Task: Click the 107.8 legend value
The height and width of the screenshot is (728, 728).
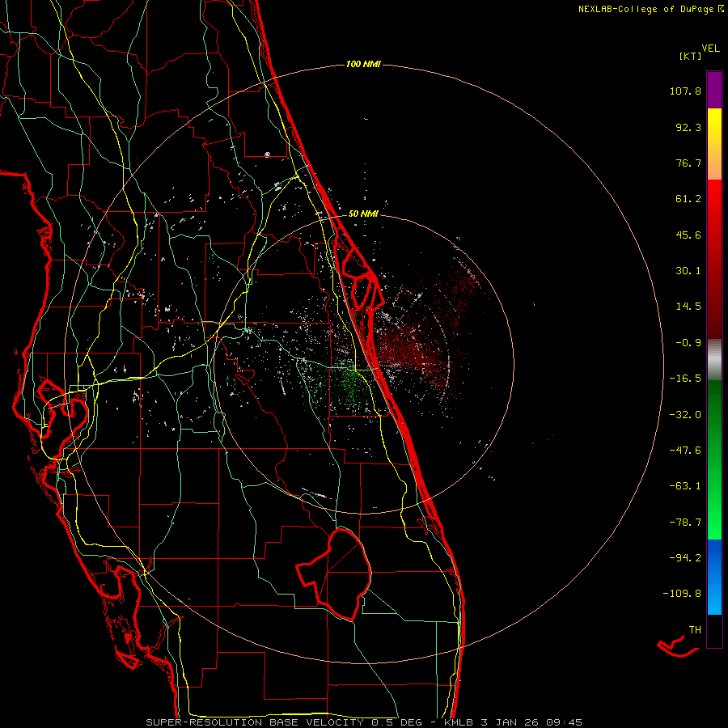Action: (685, 91)
